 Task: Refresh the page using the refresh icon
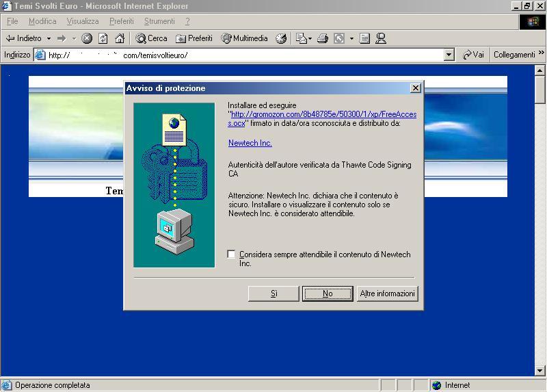point(103,38)
